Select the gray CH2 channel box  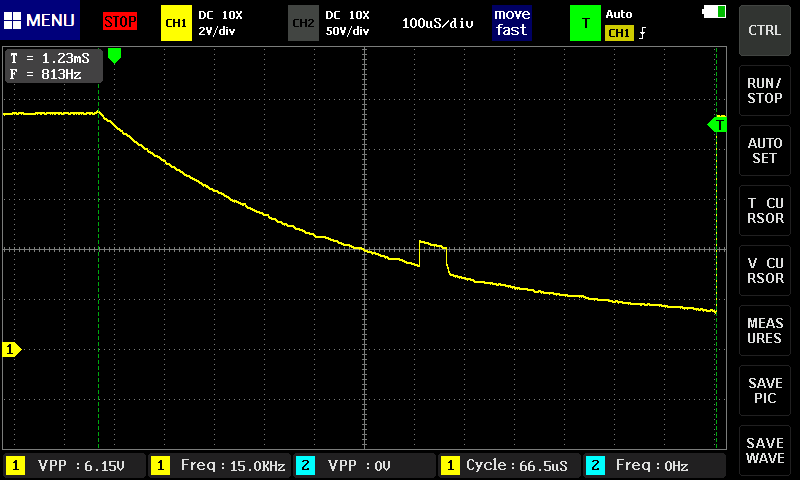pos(303,23)
